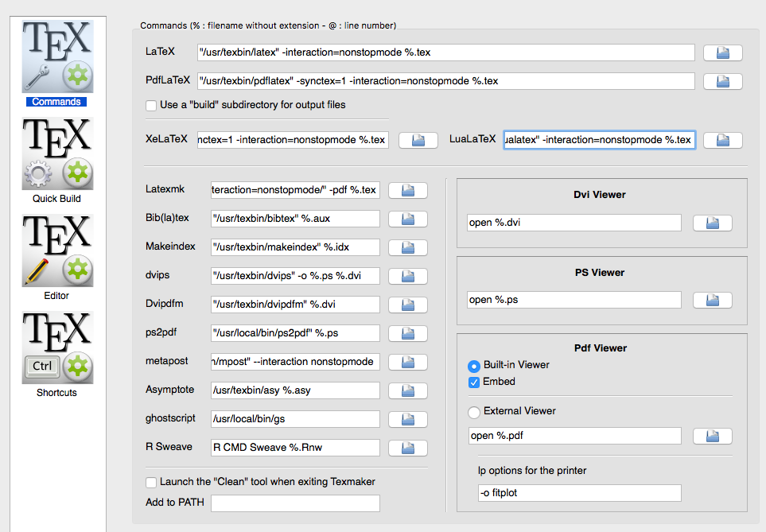Select the Quick Build label in sidebar
Image resolution: width=766 pixels, height=532 pixels.
point(56,199)
